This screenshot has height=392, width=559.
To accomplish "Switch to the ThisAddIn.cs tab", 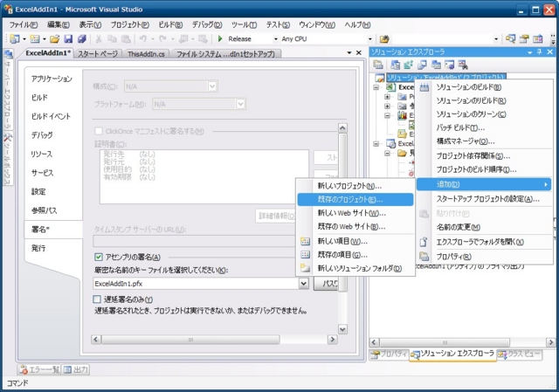I will (x=146, y=54).
